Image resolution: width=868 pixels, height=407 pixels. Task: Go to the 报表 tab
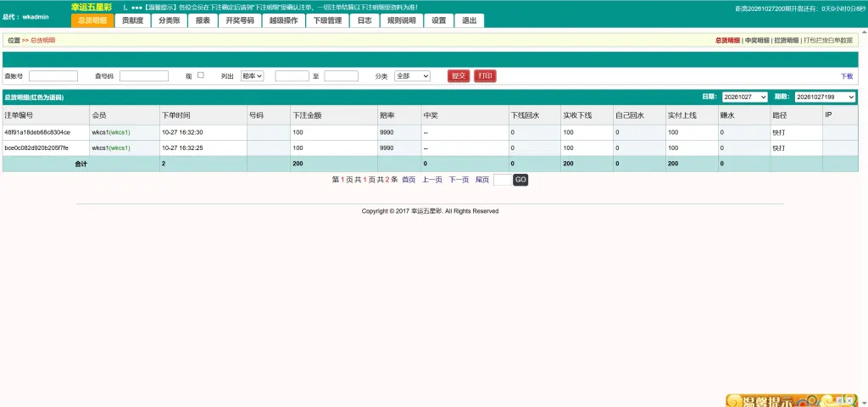coord(203,20)
